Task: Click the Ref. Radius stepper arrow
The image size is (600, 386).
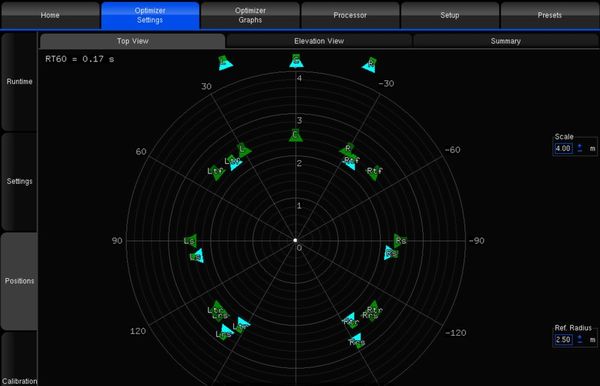Action: point(580,339)
